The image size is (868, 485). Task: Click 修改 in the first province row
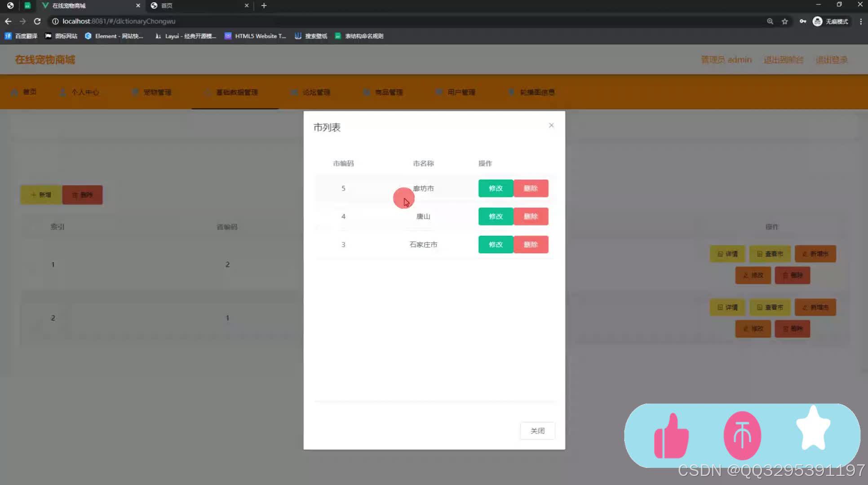(x=753, y=275)
